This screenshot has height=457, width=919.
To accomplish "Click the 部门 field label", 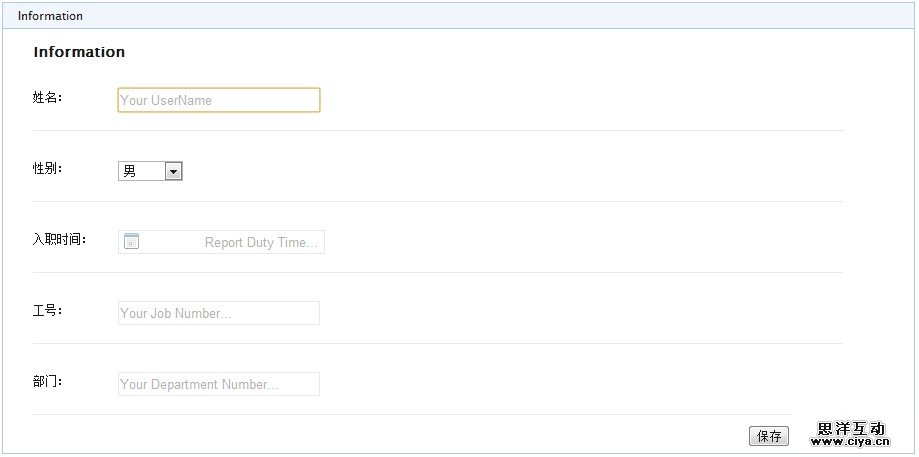I will (47, 382).
